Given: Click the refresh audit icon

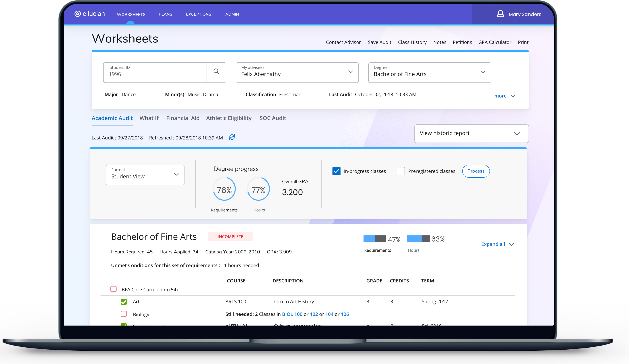Looking at the screenshot, I should point(232,137).
